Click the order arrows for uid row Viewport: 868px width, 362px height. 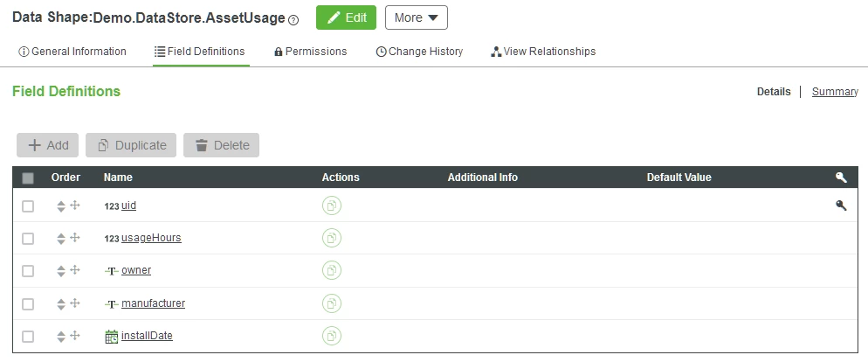coord(61,206)
